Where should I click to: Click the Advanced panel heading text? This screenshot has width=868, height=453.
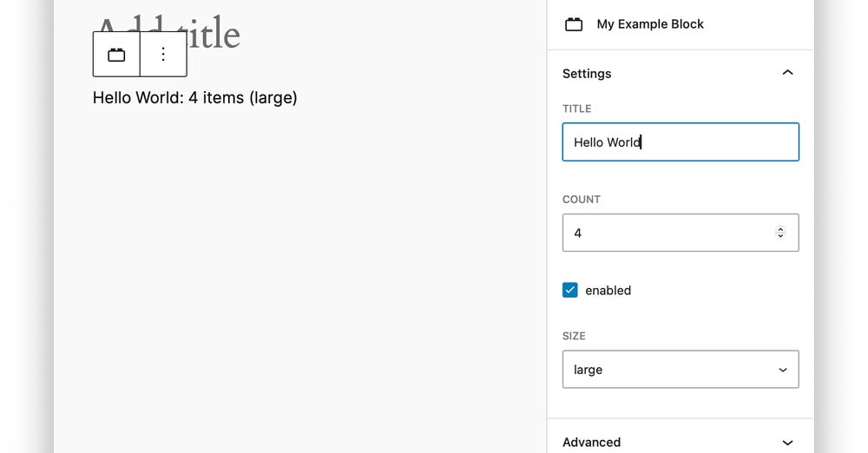point(591,442)
